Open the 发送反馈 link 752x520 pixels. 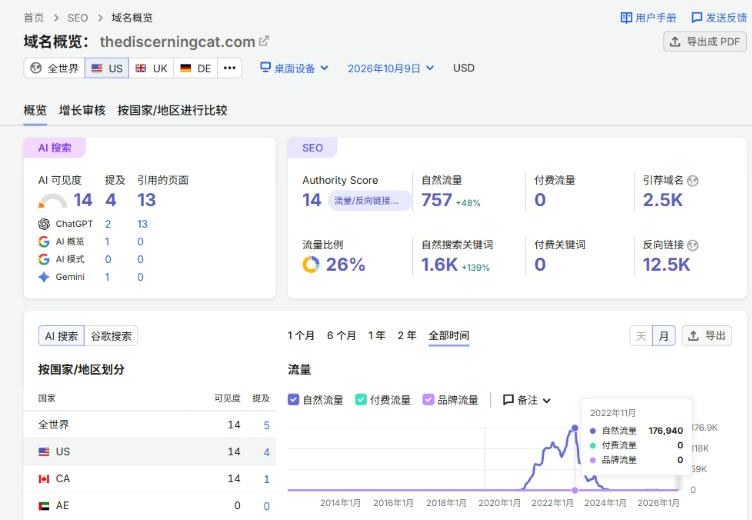tap(719, 18)
